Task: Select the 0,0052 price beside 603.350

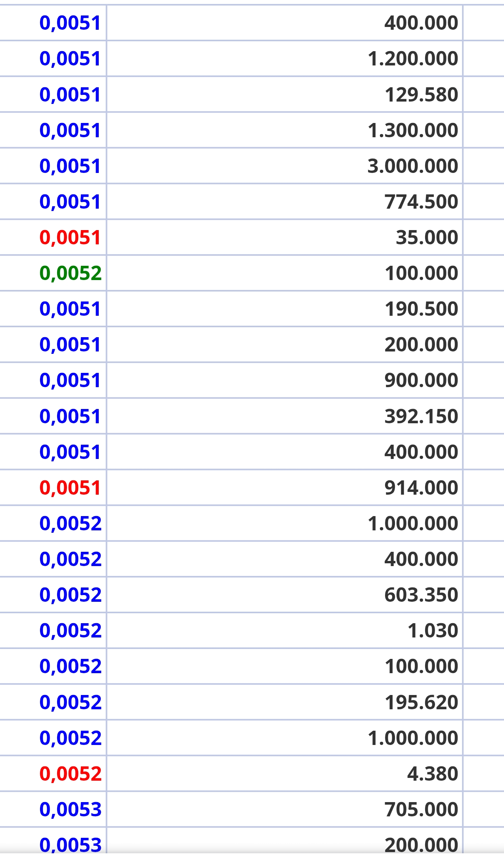Action: [71, 595]
